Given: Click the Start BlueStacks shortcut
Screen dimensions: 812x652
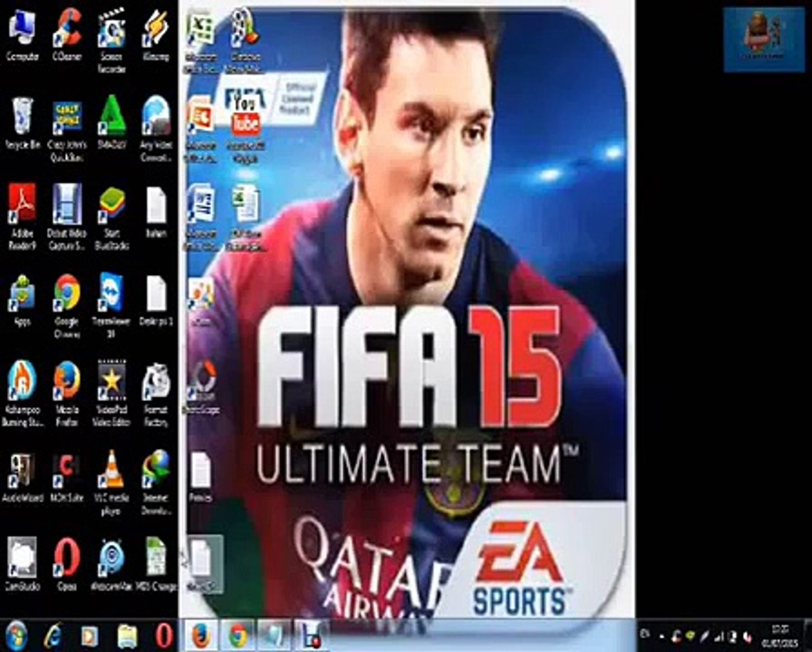Looking at the screenshot, I should click(x=112, y=217).
